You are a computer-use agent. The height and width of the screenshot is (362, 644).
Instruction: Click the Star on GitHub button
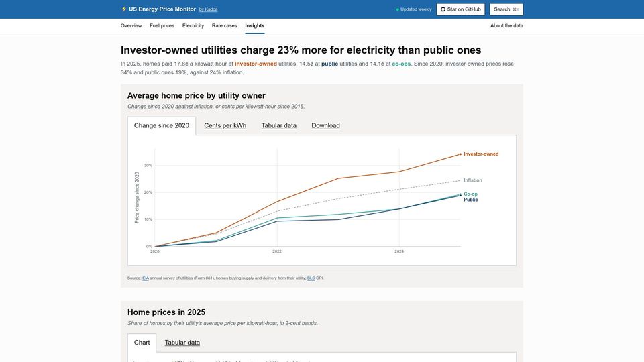click(x=460, y=9)
